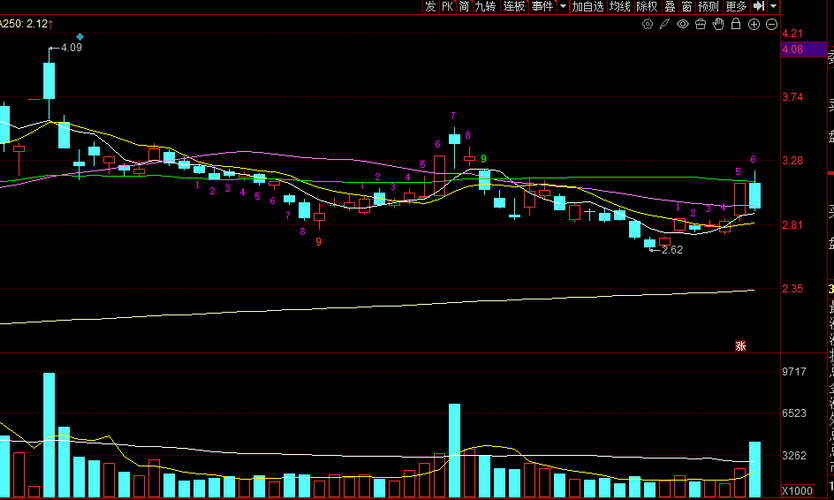
Task: Click the 3262 volume axis label
Action: (794, 455)
